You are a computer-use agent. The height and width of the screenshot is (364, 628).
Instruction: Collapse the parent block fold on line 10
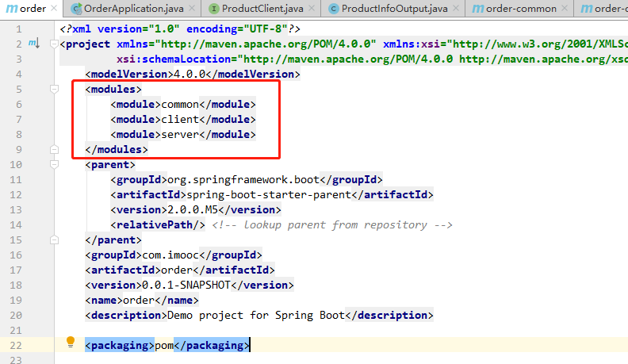pos(54,164)
